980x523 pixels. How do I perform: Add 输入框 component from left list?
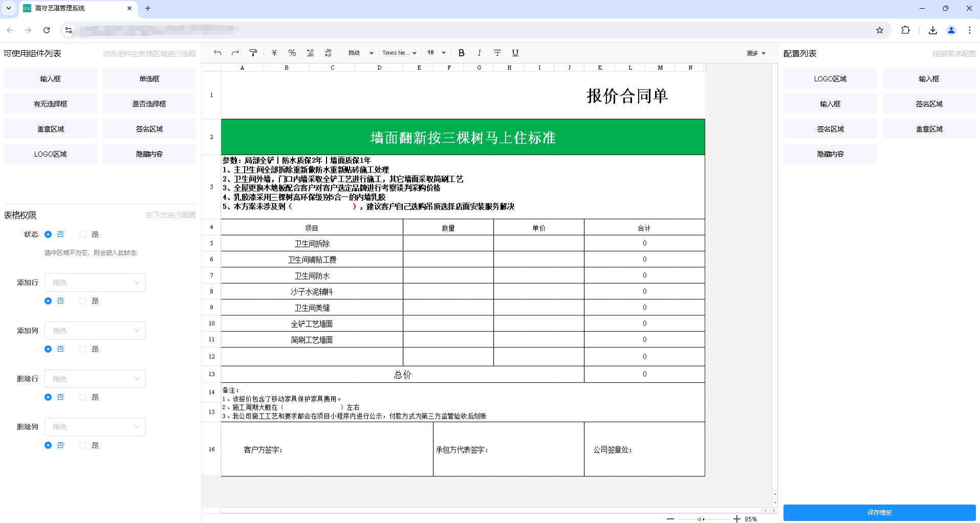click(x=50, y=79)
